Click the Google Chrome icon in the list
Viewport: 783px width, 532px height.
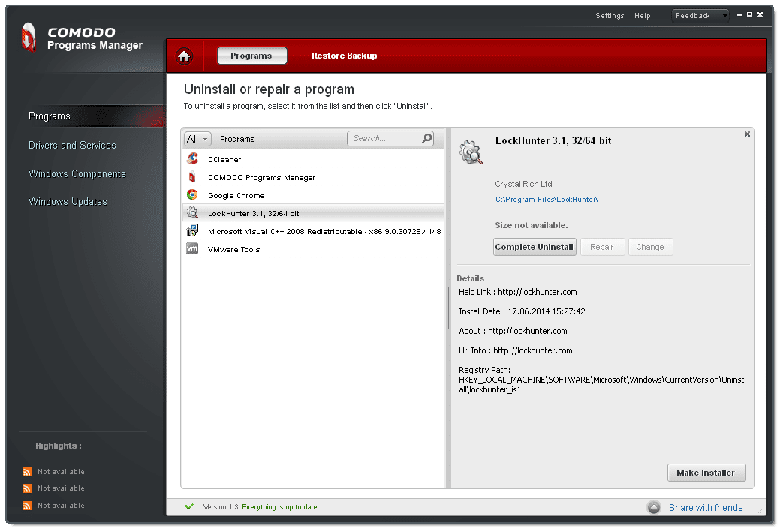coord(192,194)
